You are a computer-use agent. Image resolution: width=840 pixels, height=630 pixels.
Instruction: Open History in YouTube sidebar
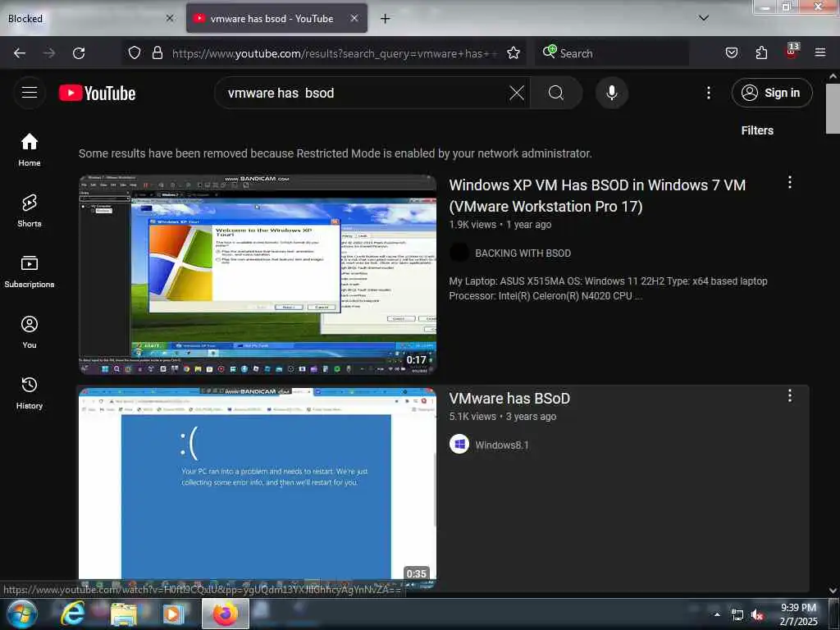pos(30,393)
